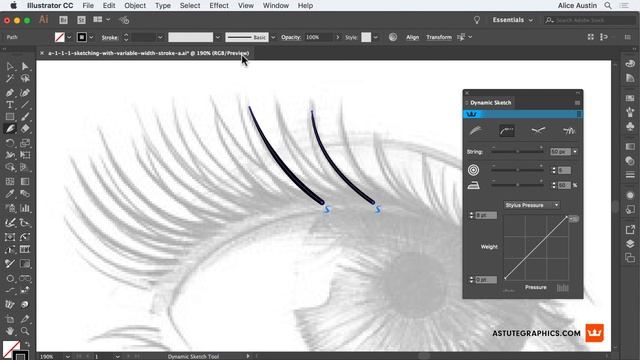Viewport: 640px width, 360px height.
Task: Select the Selection tool arrow
Action: 10,66
